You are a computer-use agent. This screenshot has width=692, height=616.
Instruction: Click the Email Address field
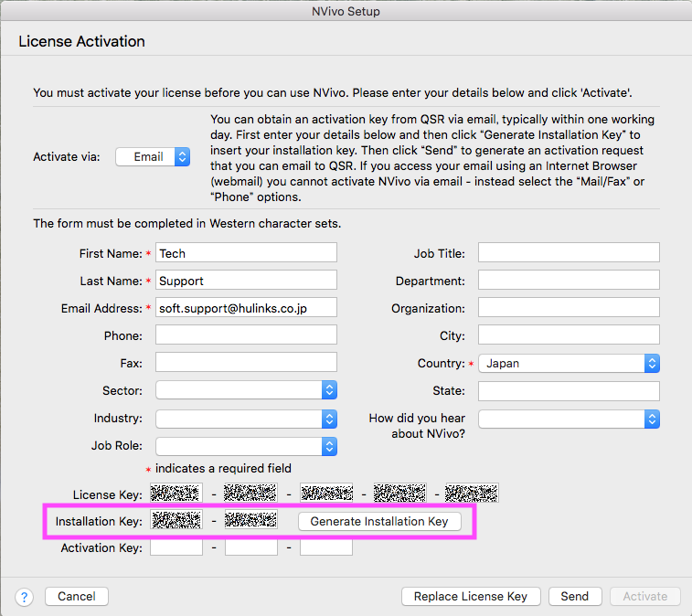pyautogui.click(x=246, y=308)
